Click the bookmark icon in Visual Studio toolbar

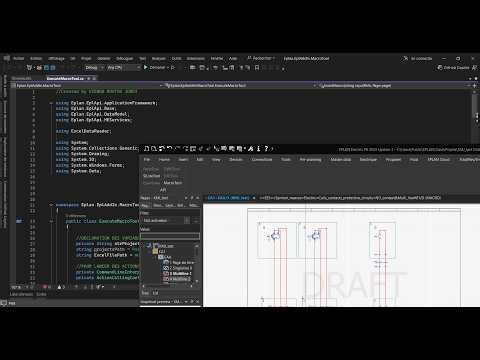257,68
